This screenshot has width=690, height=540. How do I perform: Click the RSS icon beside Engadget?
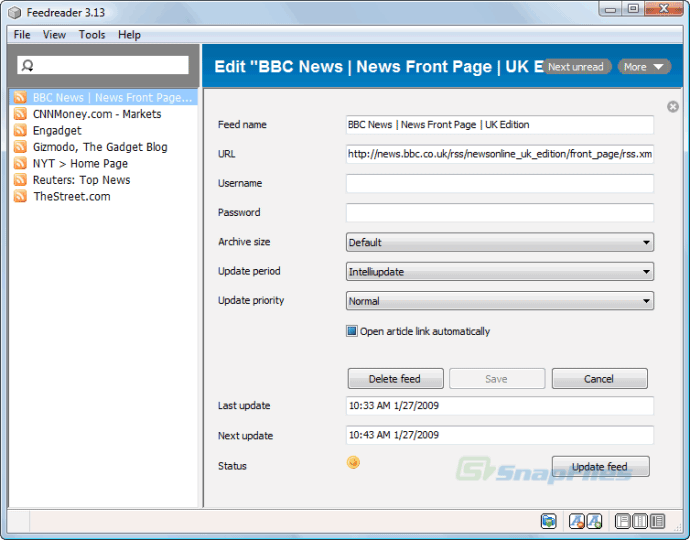point(20,130)
